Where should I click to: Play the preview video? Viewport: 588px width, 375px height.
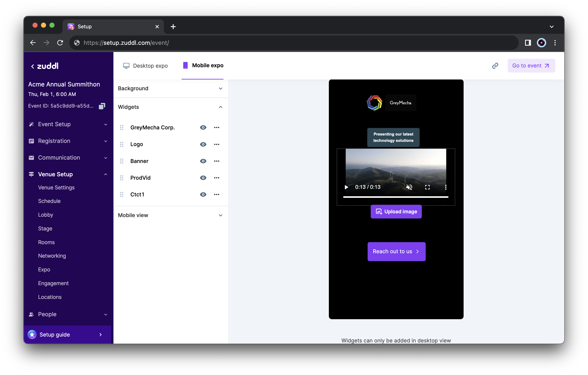click(346, 187)
